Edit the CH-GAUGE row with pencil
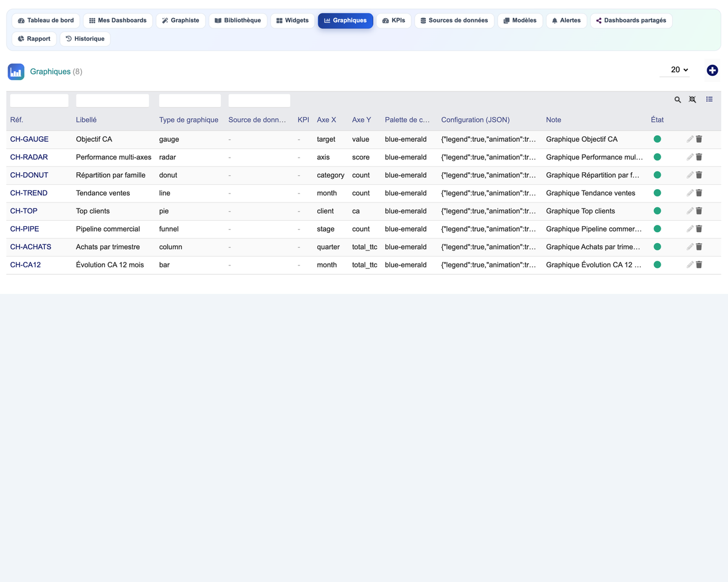 click(690, 139)
